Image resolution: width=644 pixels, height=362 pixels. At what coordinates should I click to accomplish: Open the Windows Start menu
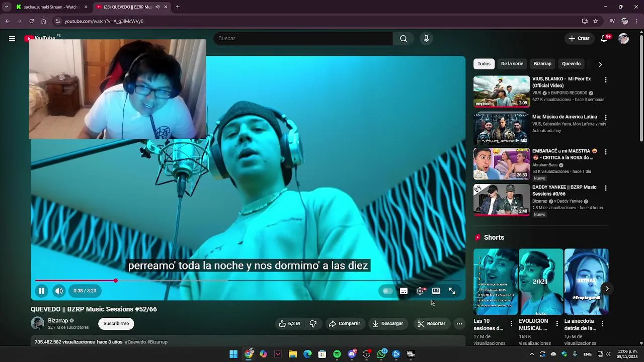point(233,354)
